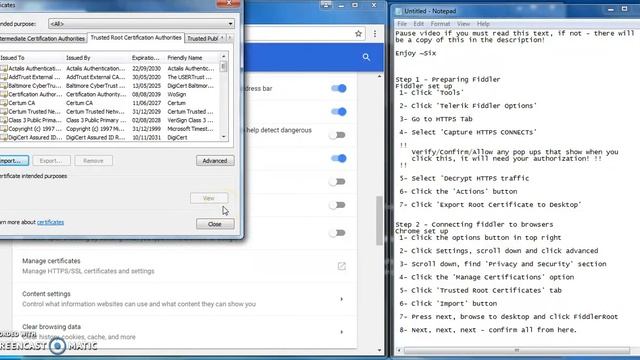This screenshot has height=360, width=640.
Task: Open Notepad's Help menu
Action: (483, 24)
